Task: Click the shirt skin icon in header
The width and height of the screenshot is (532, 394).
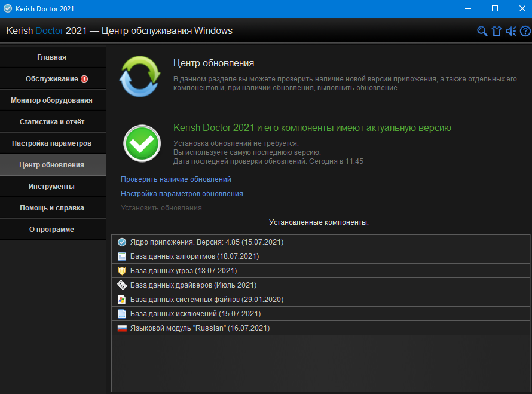Action: [x=497, y=31]
